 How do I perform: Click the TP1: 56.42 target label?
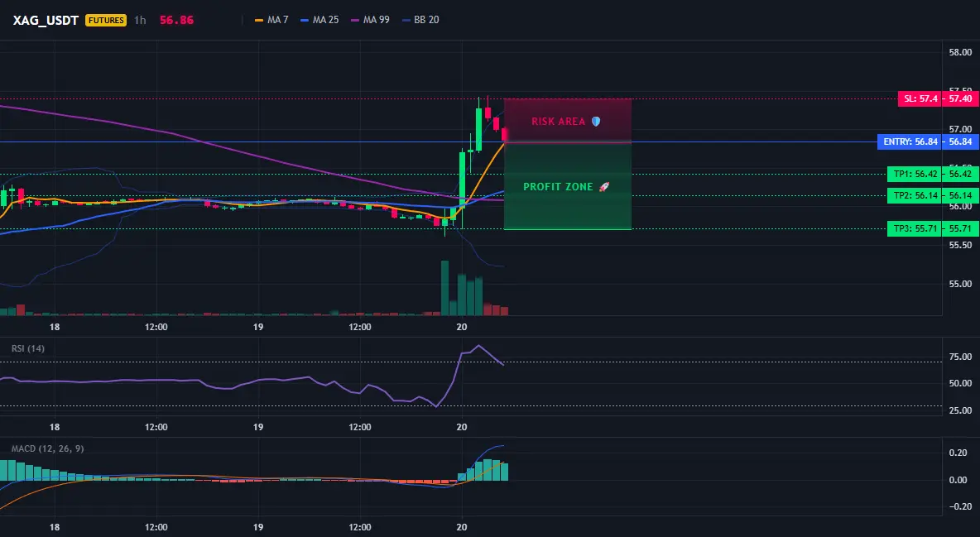coord(914,175)
